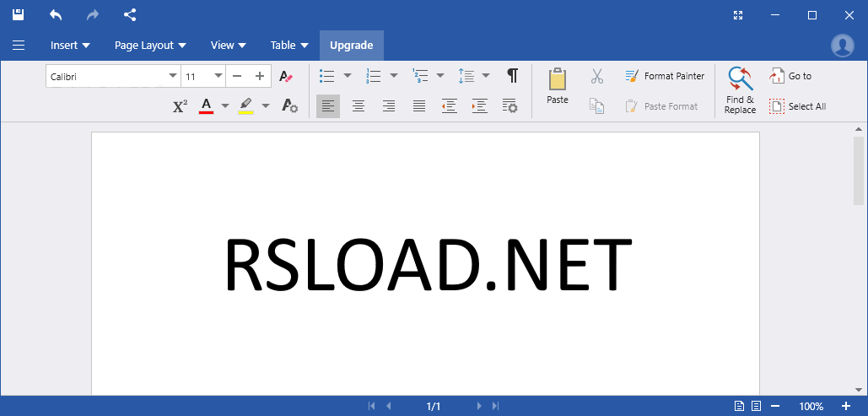
Task: Click the Select All button
Action: pos(797,106)
